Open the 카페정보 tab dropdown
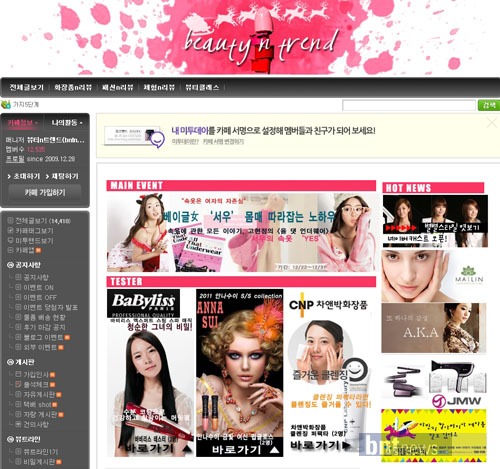This screenshot has height=469, width=500. (x=23, y=123)
